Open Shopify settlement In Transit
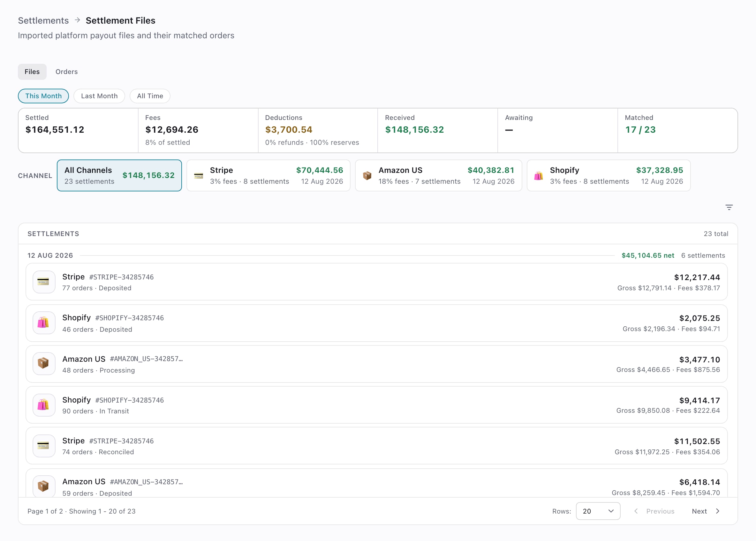Image resolution: width=756 pixels, height=541 pixels. [x=377, y=405]
